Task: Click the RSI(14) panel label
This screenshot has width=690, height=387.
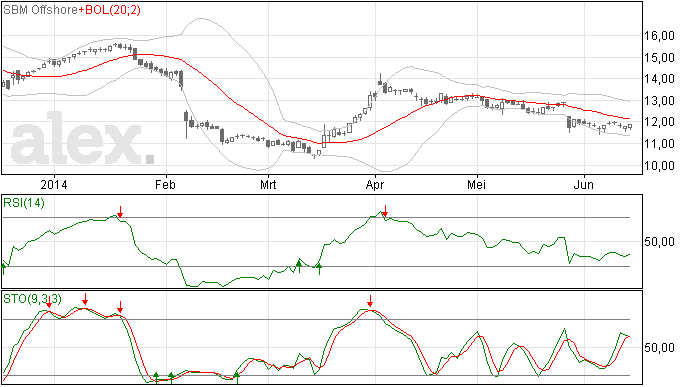Action: (24, 203)
